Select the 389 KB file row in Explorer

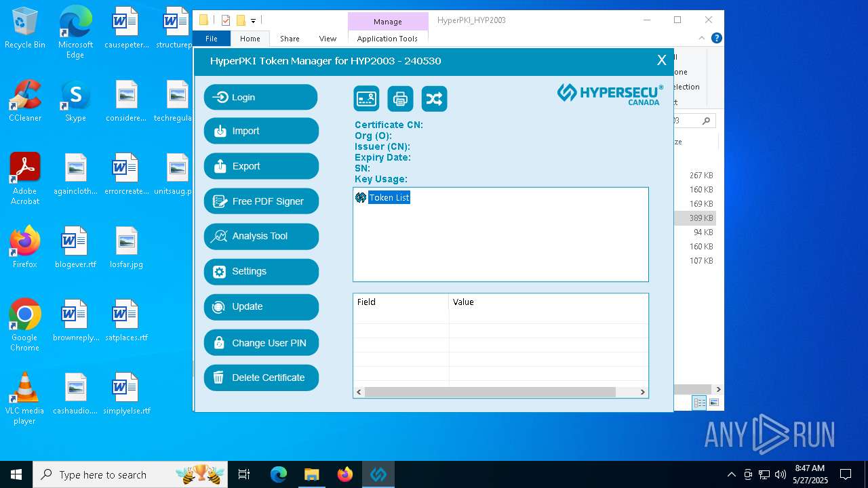point(696,218)
